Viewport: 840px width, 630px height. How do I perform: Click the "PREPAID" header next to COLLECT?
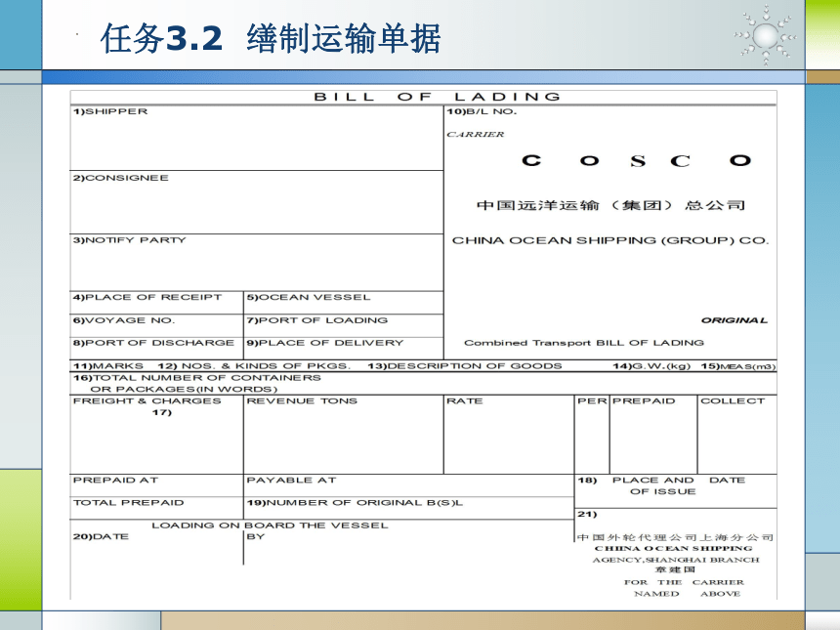tap(644, 401)
